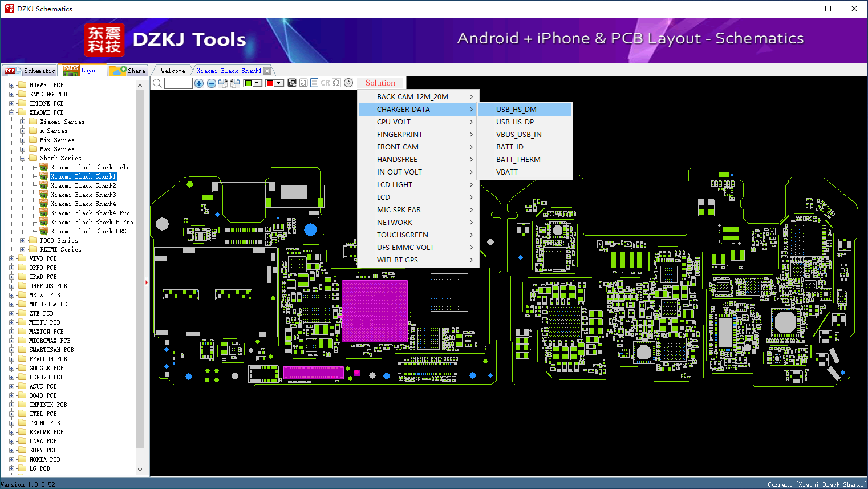Click the VIVO PCB folder icon
This screenshot has height=489, width=868.
(22, 258)
